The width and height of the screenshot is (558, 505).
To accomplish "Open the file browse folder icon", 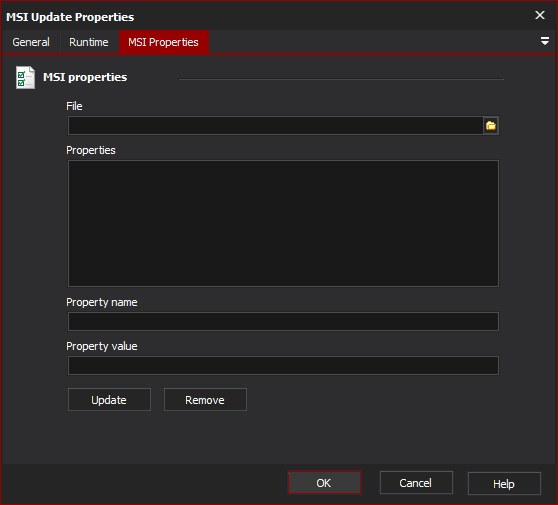I will (491, 126).
